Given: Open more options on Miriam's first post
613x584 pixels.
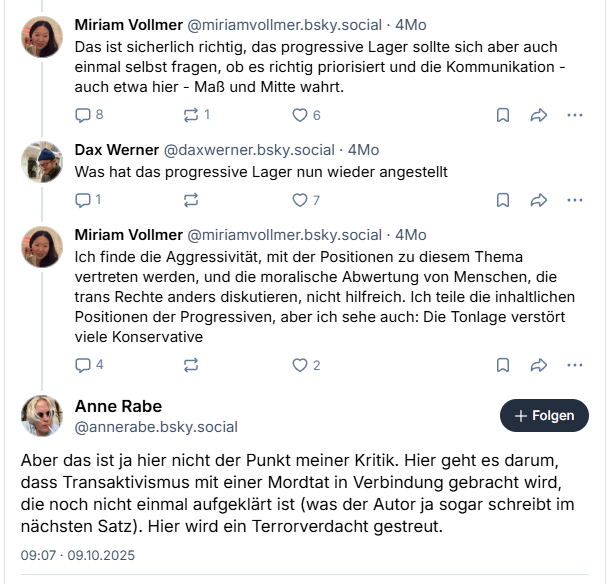Looking at the screenshot, I should pos(574,115).
